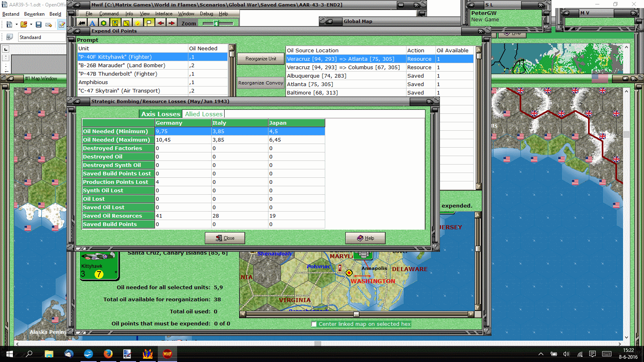
Task: Select the Baltimore oil source row
Action: [380, 93]
